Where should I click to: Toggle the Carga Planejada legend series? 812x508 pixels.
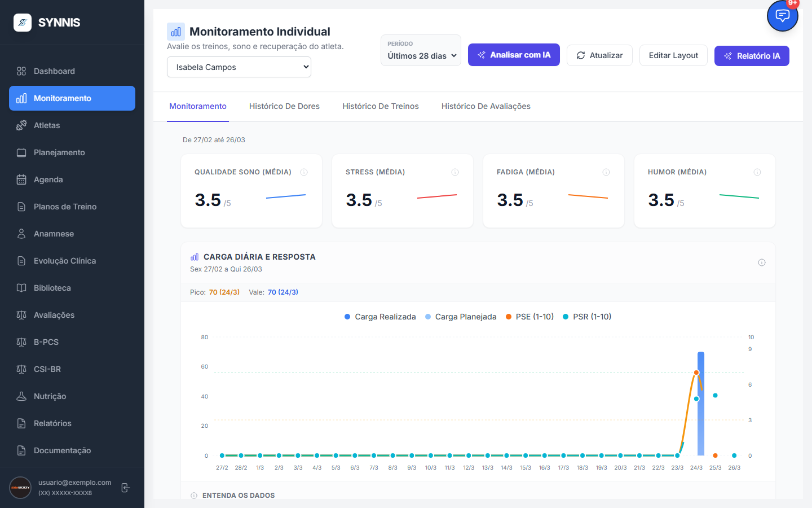pyautogui.click(x=461, y=317)
